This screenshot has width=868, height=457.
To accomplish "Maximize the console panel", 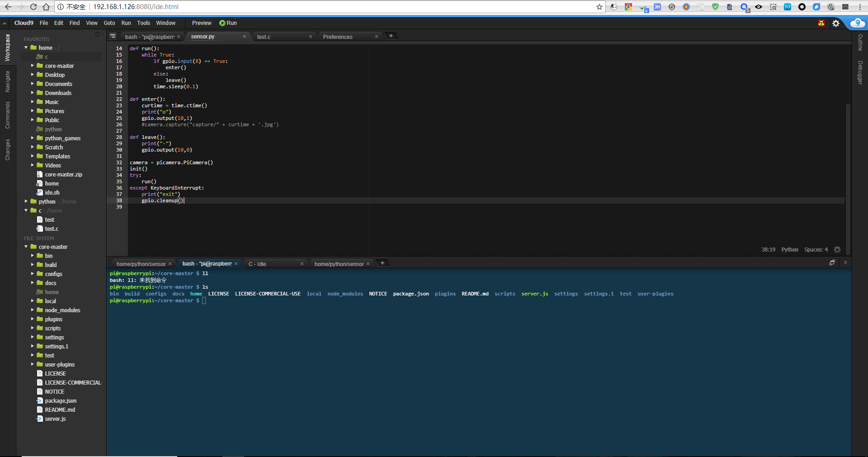I will tap(832, 263).
